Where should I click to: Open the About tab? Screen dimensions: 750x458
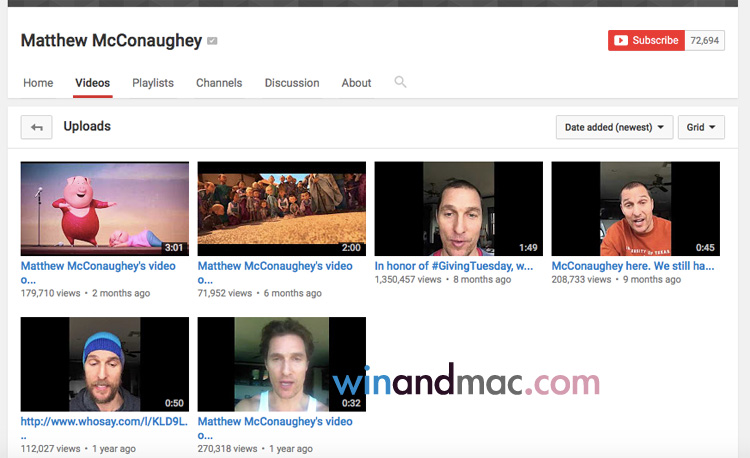(x=356, y=83)
